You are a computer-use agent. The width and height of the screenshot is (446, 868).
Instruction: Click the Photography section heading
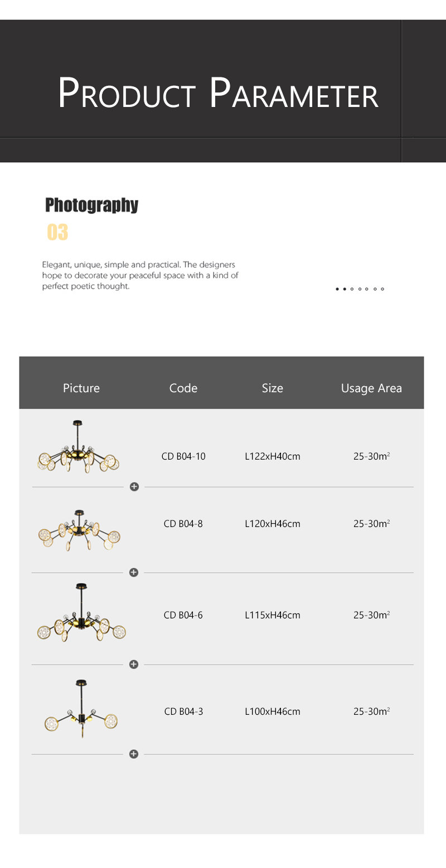(x=91, y=205)
